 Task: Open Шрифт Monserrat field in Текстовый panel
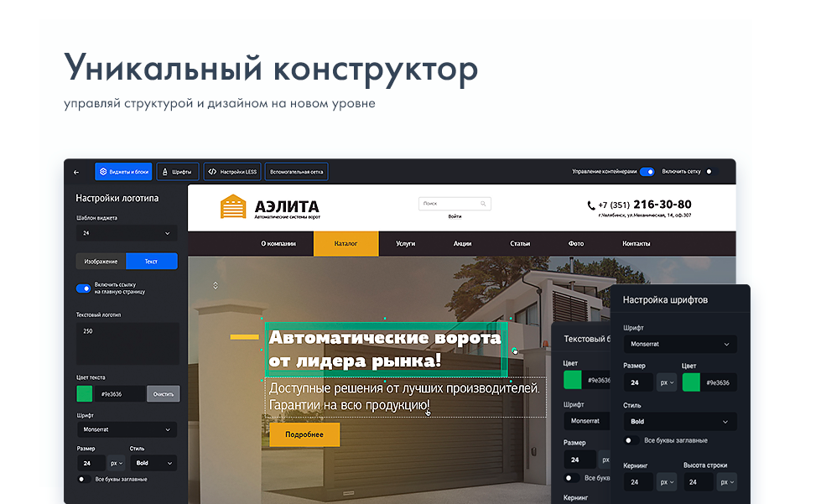click(x=586, y=421)
